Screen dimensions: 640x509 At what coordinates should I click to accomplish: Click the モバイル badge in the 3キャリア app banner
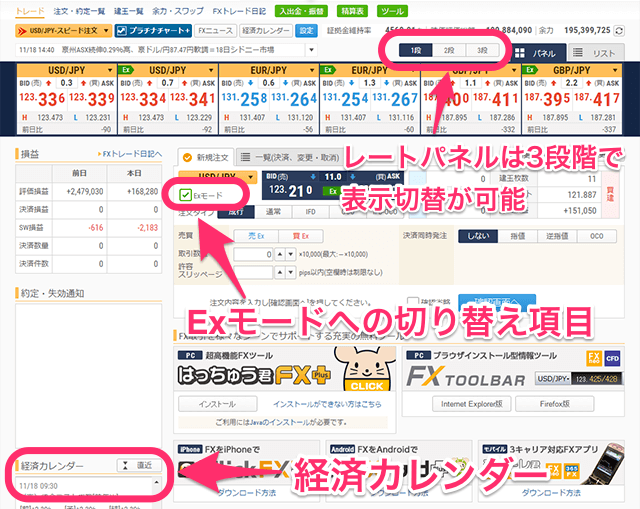click(x=494, y=449)
